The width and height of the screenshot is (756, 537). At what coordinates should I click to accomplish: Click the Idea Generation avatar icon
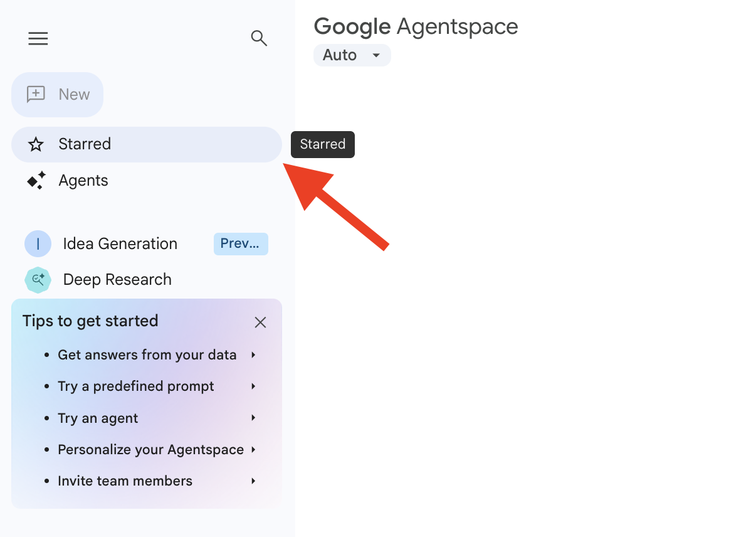tap(38, 243)
